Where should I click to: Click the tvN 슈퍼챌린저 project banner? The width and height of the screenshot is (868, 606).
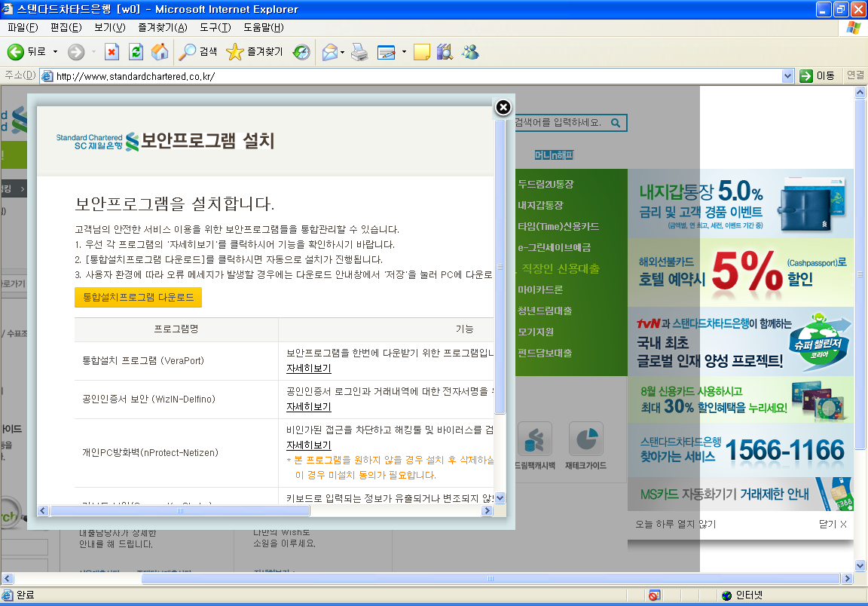[741, 341]
